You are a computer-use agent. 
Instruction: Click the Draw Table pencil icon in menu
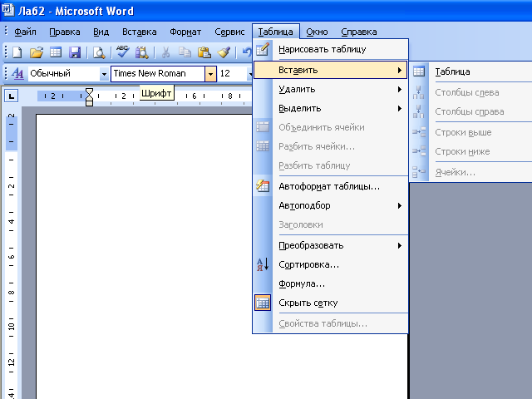[263, 49]
